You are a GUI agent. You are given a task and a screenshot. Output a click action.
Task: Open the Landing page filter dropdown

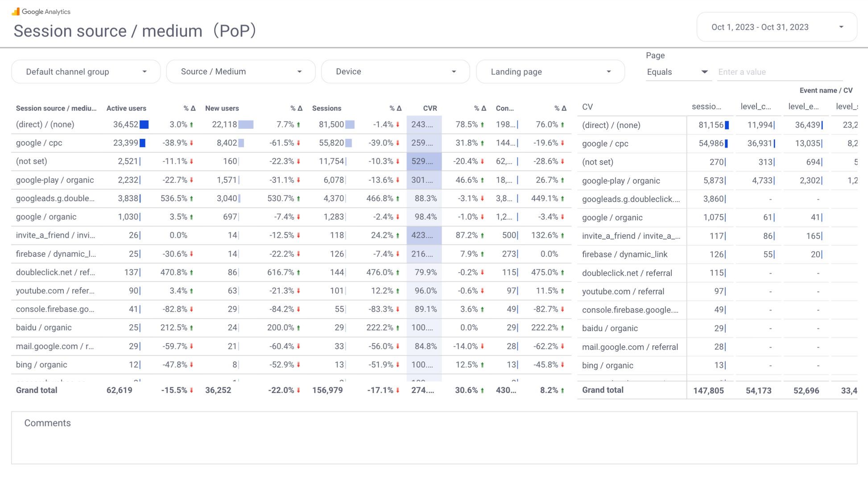[550, 72]
